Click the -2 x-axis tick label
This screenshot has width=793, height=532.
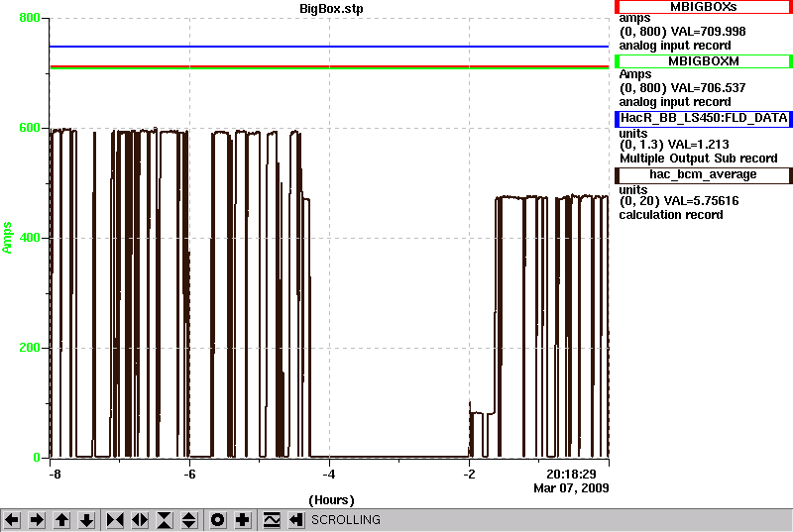(469, 475)
